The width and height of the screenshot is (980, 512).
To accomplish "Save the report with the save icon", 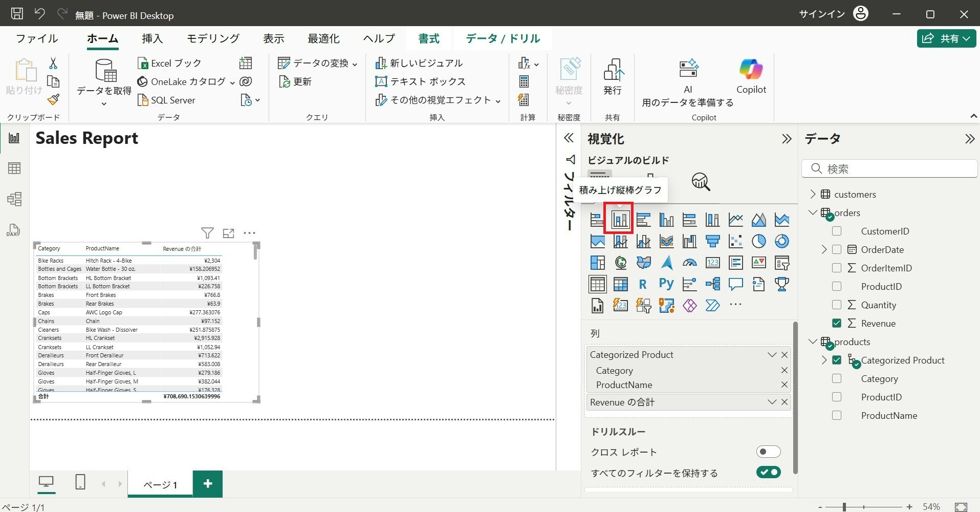I will point(17,14).
